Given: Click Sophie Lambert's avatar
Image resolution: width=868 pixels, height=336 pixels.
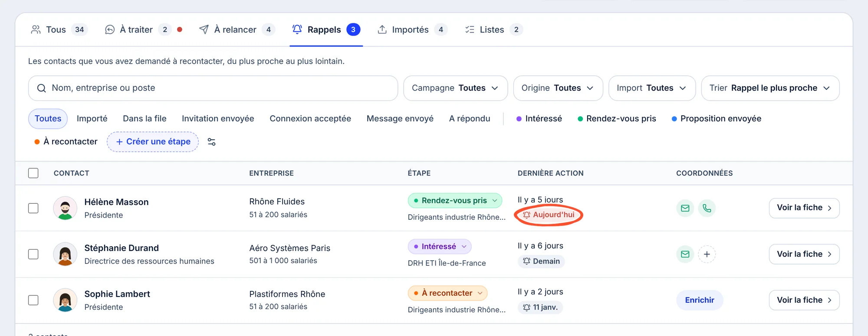Looking at the screenshot, I should (x=65, y=300).
